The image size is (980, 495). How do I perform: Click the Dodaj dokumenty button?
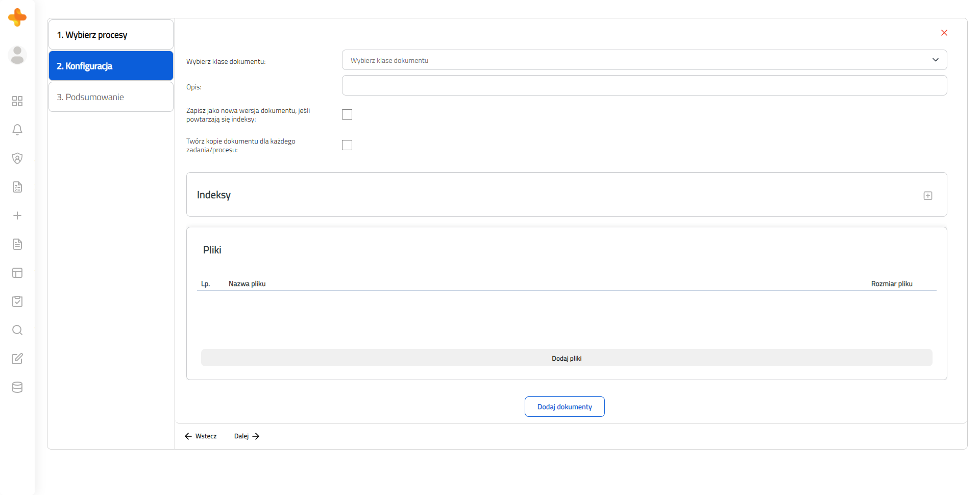click(x=565, y=407)
